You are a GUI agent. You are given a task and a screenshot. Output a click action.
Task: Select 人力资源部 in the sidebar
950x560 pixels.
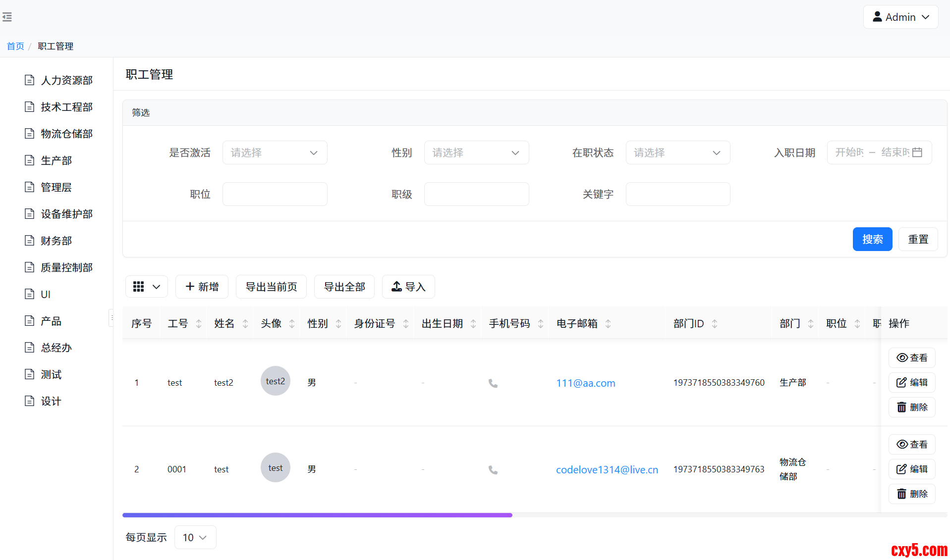66,80
